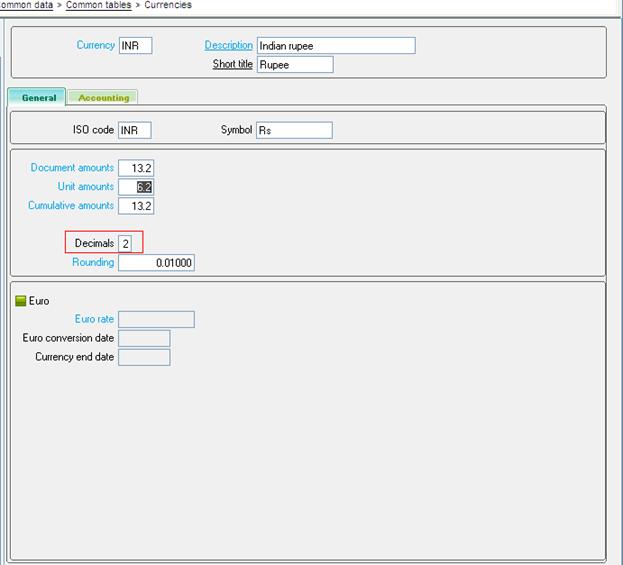Click the Currency end date field

click(x=144, y=357)
